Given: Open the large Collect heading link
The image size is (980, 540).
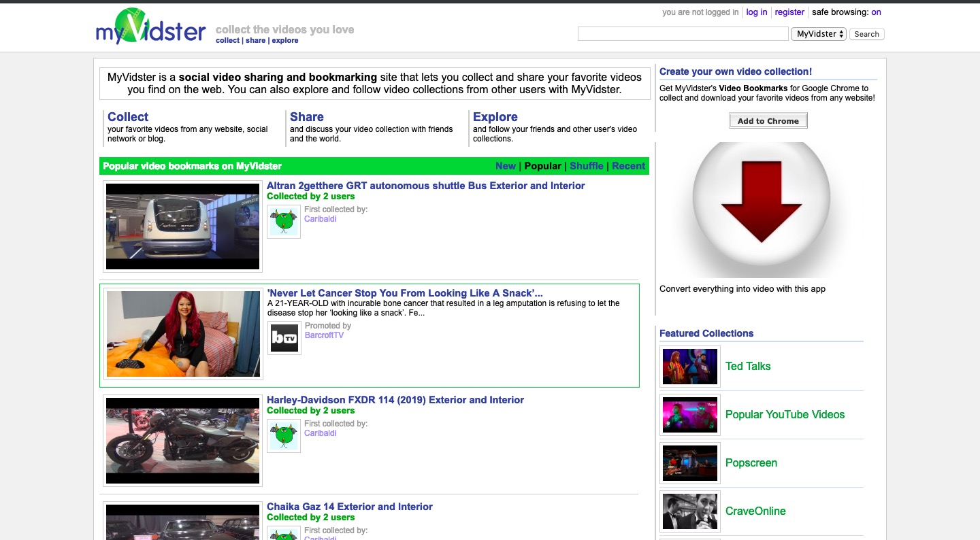Looking at the screenshot, I should tap(128, 117).
